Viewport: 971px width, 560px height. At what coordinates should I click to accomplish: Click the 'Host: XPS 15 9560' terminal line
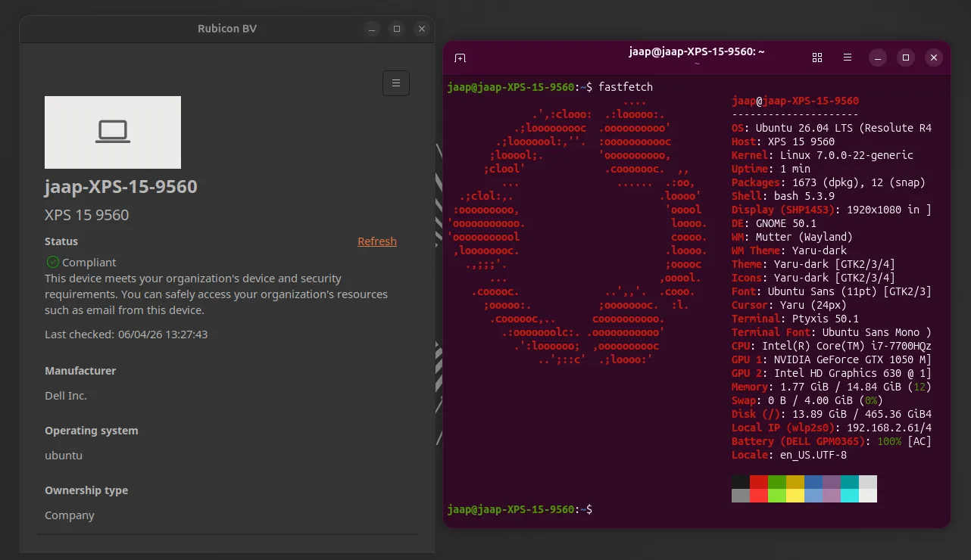pos(783,142)
